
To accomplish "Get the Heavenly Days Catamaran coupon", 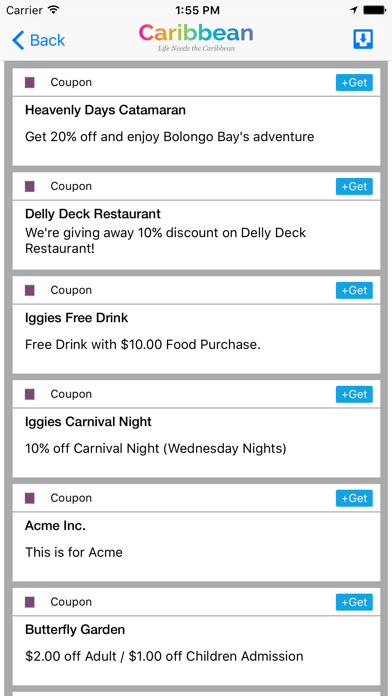I will pyautogui.click(x=354, y=83).
